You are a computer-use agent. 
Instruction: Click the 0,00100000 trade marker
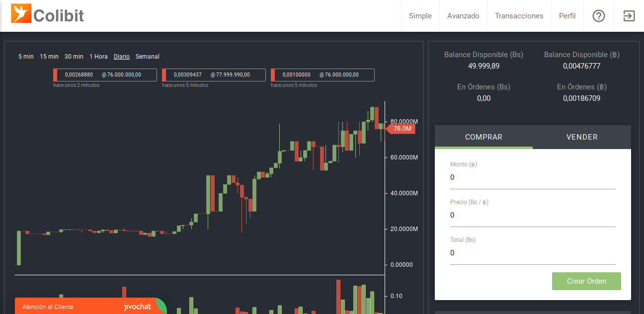322,75
